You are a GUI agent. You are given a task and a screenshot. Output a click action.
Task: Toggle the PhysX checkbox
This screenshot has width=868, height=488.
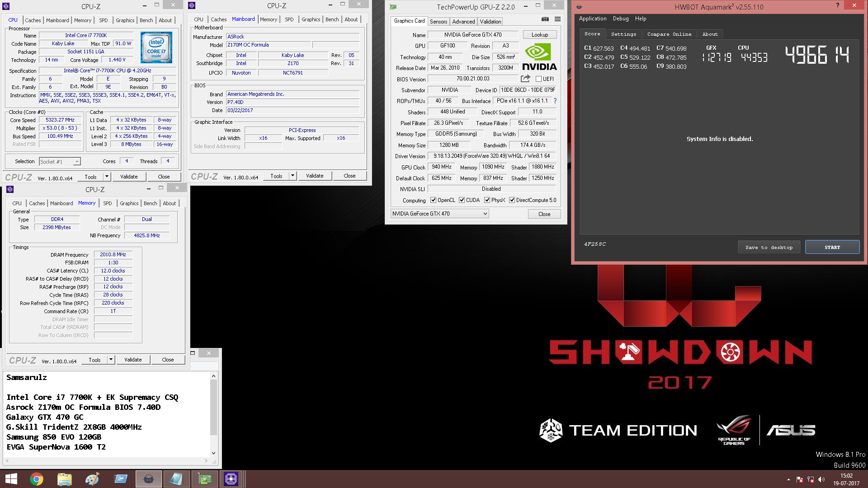[x=487, y=200]
